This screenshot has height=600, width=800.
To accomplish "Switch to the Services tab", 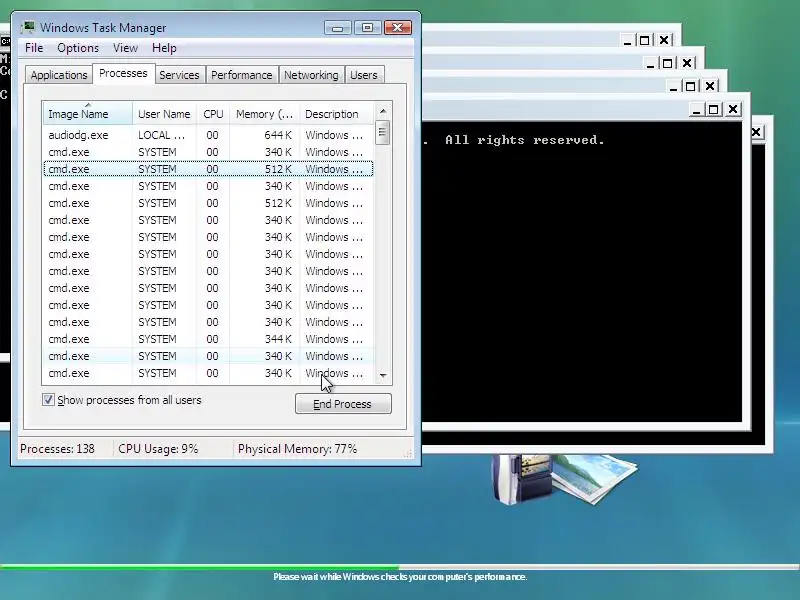I will [179, 75].
